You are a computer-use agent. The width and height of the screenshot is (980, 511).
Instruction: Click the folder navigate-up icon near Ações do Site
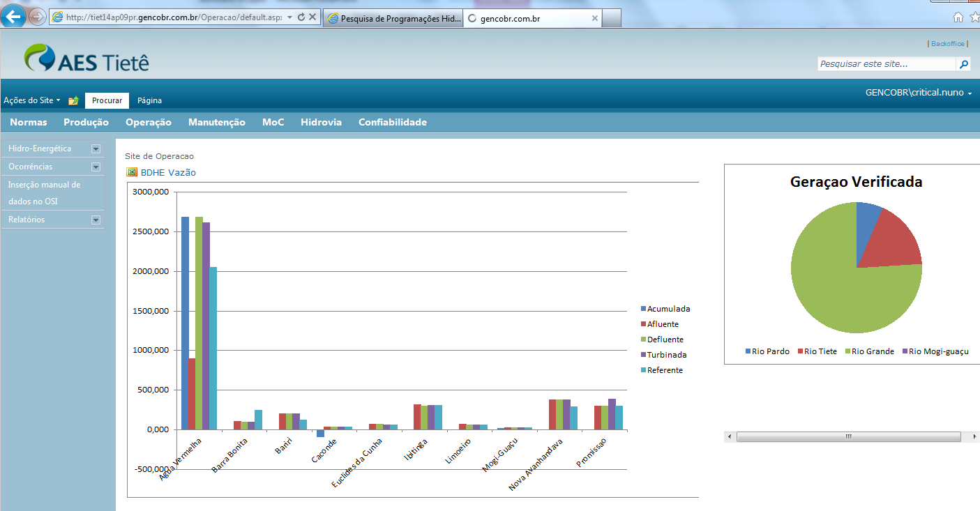[73, 100]
